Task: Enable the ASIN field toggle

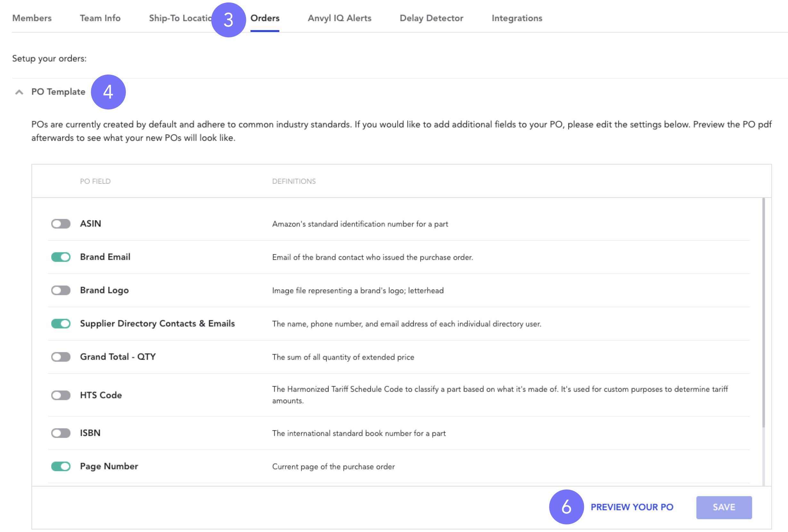Action: 61,224
